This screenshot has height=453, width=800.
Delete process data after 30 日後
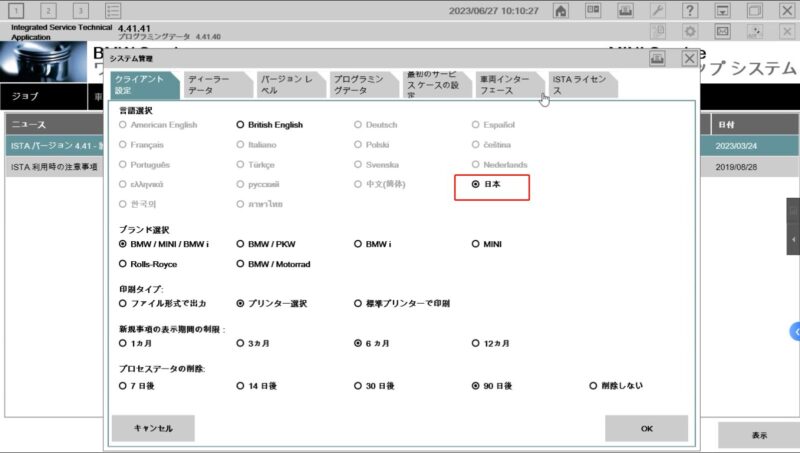(374, 386)
